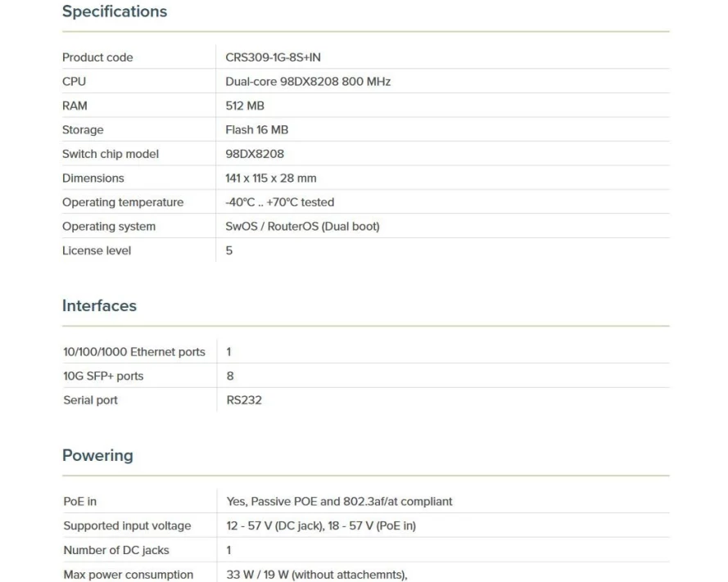The height and width of the screenshot is (582, 728).
Task: Click the Serial port value RS232
Action: point(244,400)
